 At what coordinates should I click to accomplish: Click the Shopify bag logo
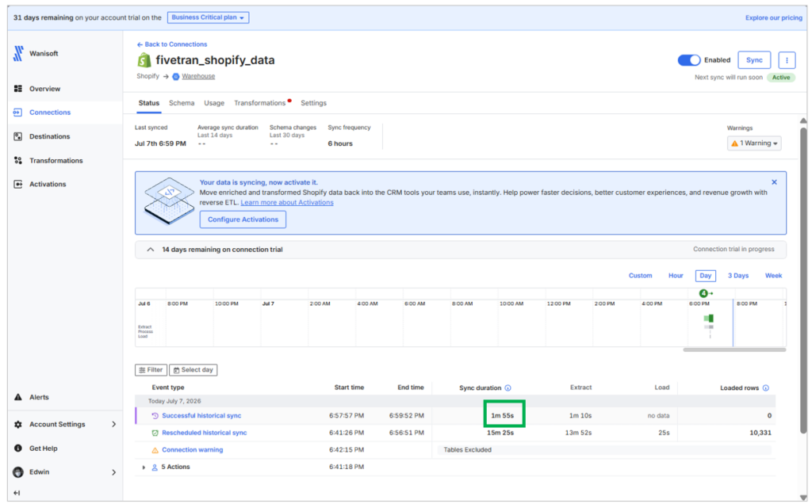click(144, 60)
